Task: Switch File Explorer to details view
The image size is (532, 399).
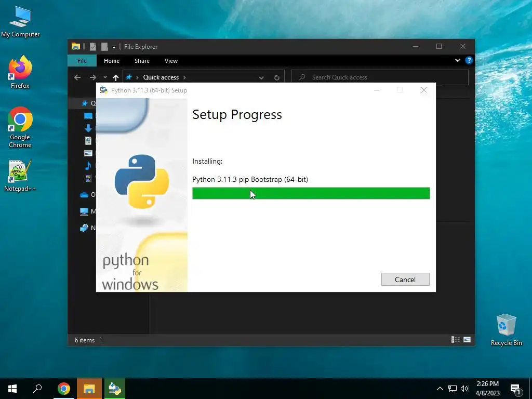Action: (455, 340)
